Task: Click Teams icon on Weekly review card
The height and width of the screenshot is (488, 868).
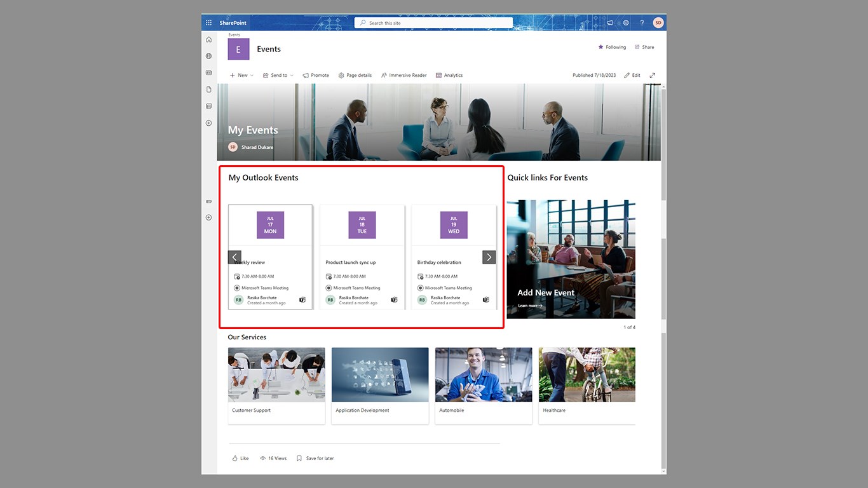Action: click(302, 300)
